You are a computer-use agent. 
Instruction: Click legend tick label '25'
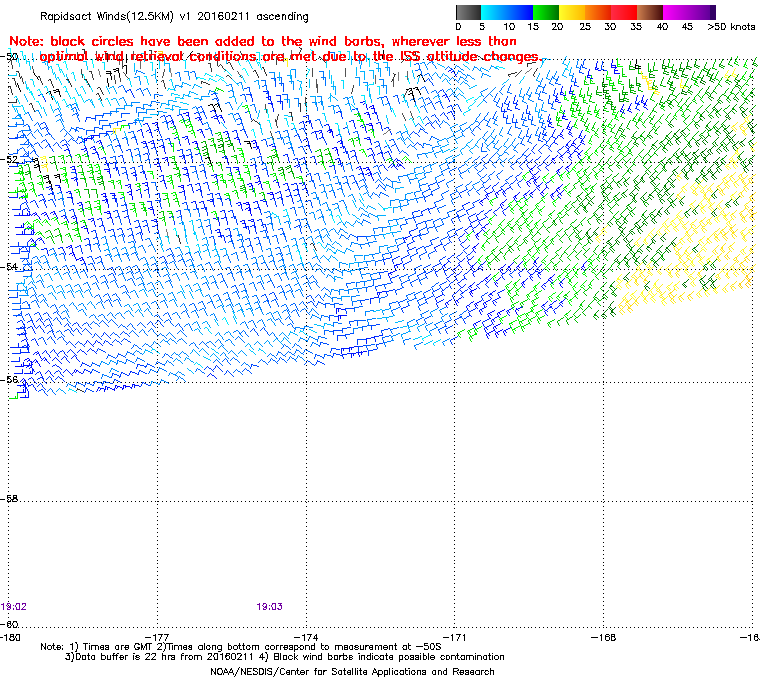coord(585,27)
